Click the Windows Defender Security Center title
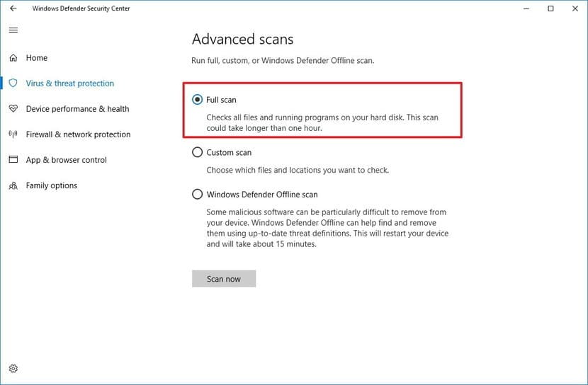This screenshot has height=385, width=588. coord(81,8)
